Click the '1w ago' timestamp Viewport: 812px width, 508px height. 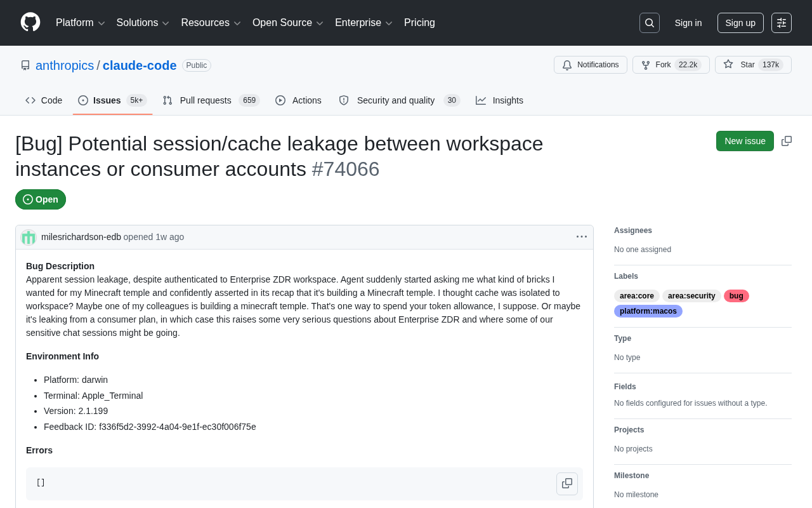pyautogui.click(x=170, y=237)
